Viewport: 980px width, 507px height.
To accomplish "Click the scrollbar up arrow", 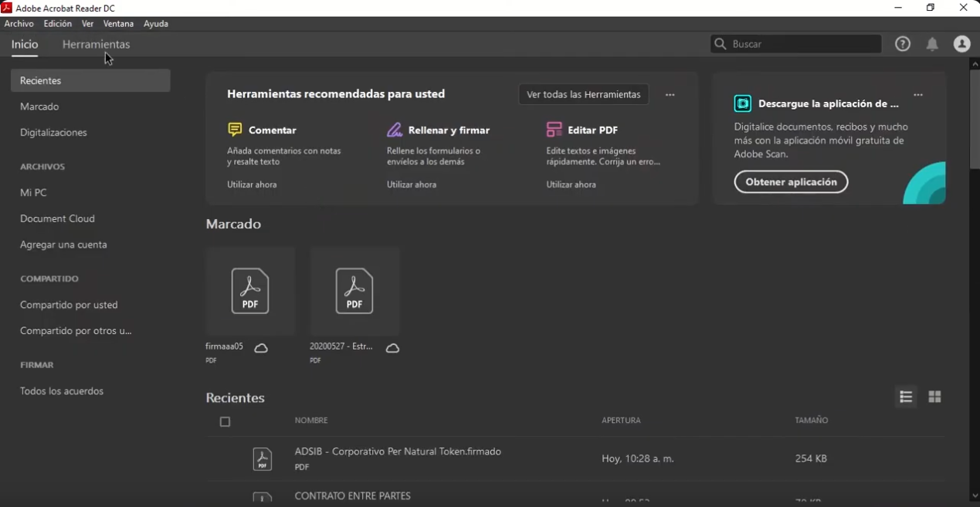I will tap(975, 64).
